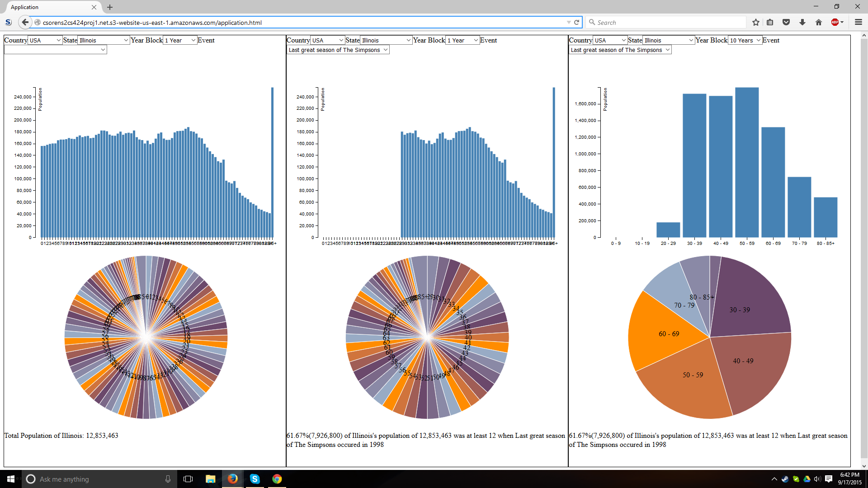Viewport: 868px width, 488px height.
Task: Click the 50 - 59 bar in right chart
Action: point(747,162)
